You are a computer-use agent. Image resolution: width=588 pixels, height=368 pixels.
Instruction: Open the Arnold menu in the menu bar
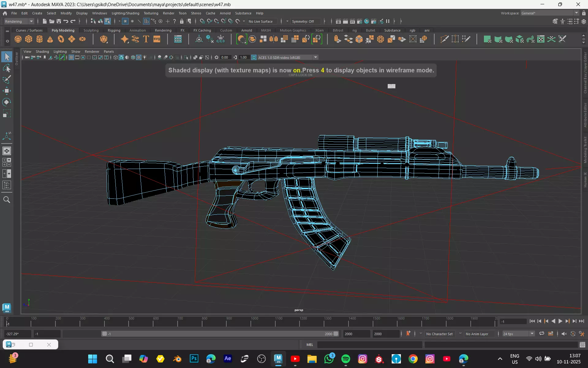[x=225, y=13]
